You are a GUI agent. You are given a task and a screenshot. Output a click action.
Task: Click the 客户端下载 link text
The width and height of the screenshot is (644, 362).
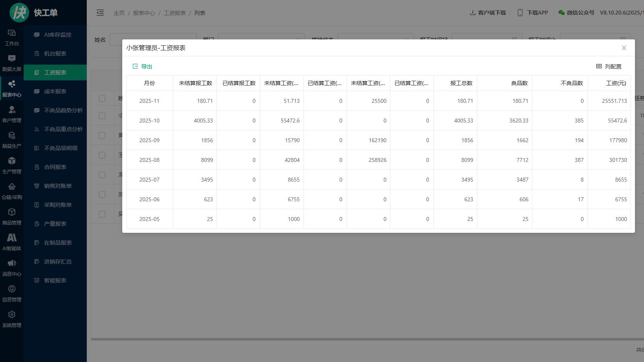(x=492, y=13)
